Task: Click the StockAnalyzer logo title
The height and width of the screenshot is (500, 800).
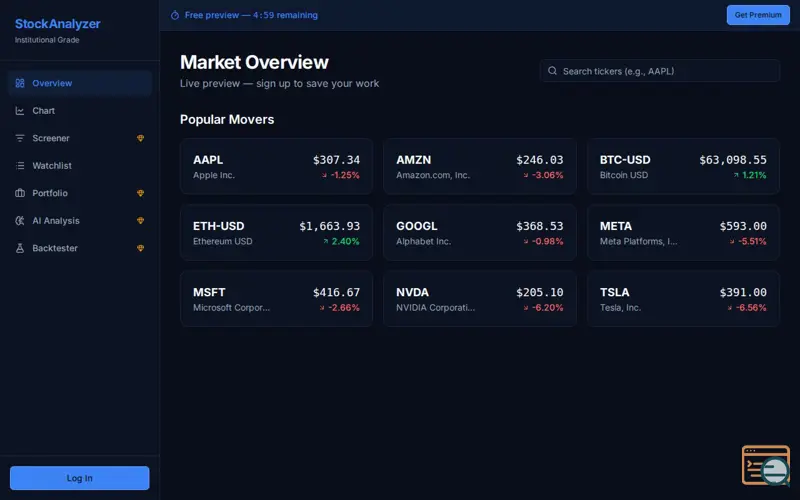Action: click(x=58, y=23)
